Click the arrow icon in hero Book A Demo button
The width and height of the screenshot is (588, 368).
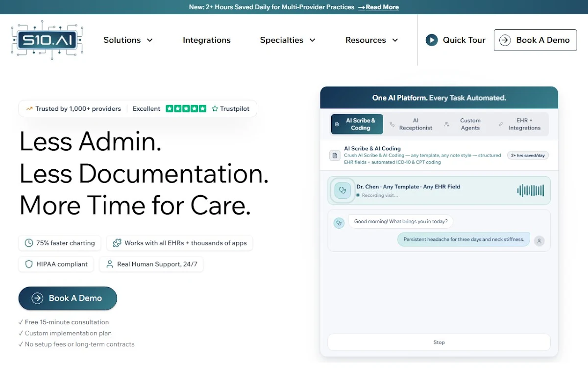coord(37,298)
